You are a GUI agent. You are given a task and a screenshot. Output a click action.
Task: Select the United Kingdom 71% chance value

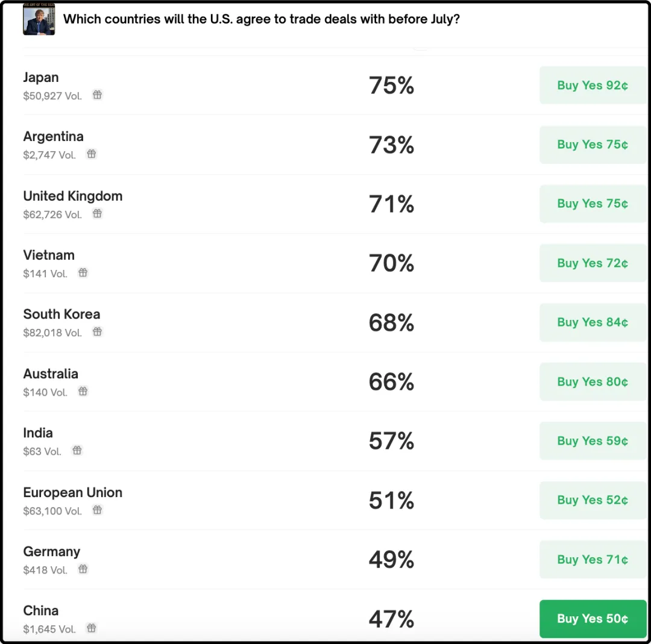click(391, 204)
